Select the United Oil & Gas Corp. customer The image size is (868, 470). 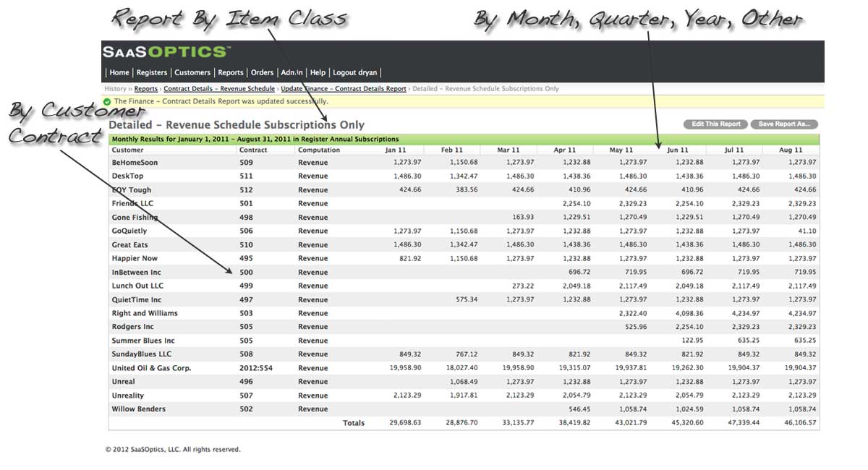click(x=151, y=369)
